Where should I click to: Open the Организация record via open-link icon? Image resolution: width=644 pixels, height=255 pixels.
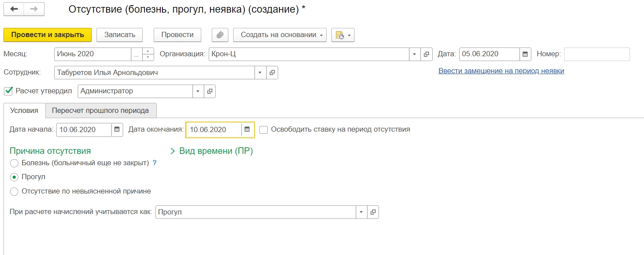(x=427, y=54)
